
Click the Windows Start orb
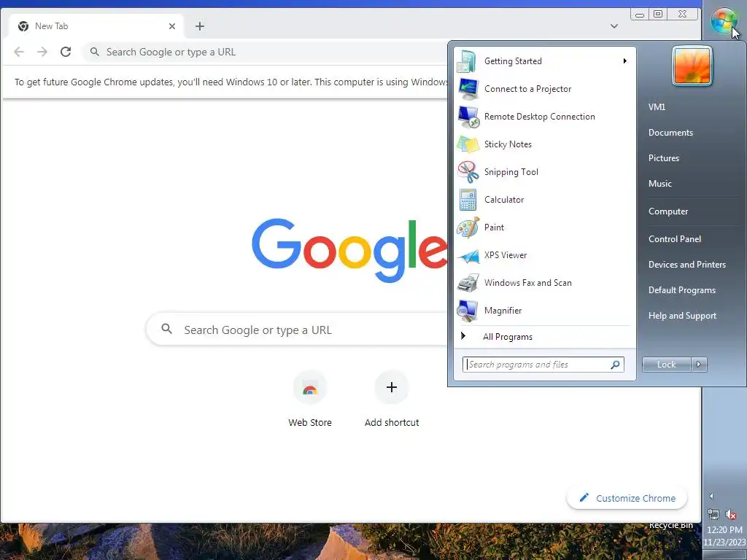[724, 21]
